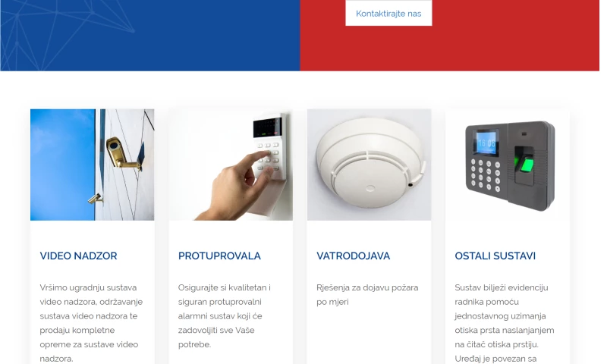Screen dimensions: 607x364
Task: Click the video nadzor description paragraph
Action: coord(91,323)
